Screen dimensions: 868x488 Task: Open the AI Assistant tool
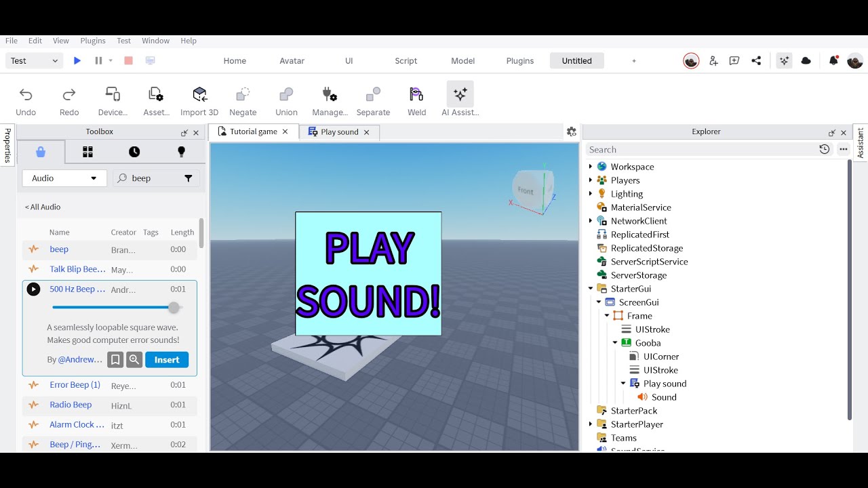(460, 94)
